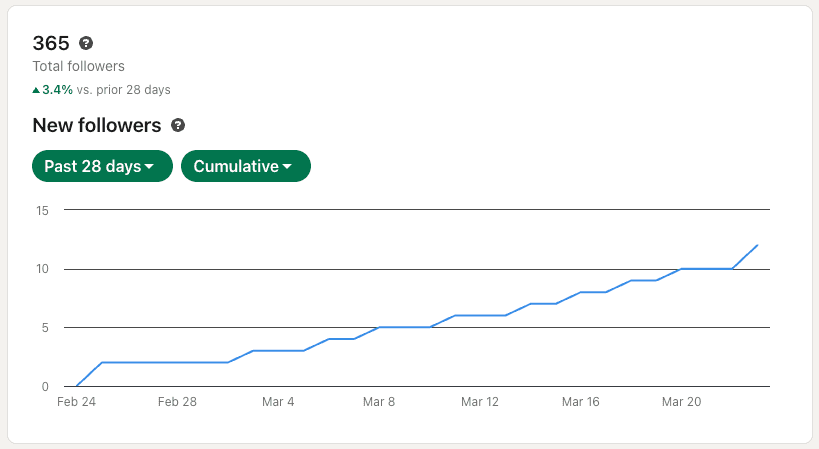Open the Cumulative dropdown
819x449 pixels.
[246, 166]
